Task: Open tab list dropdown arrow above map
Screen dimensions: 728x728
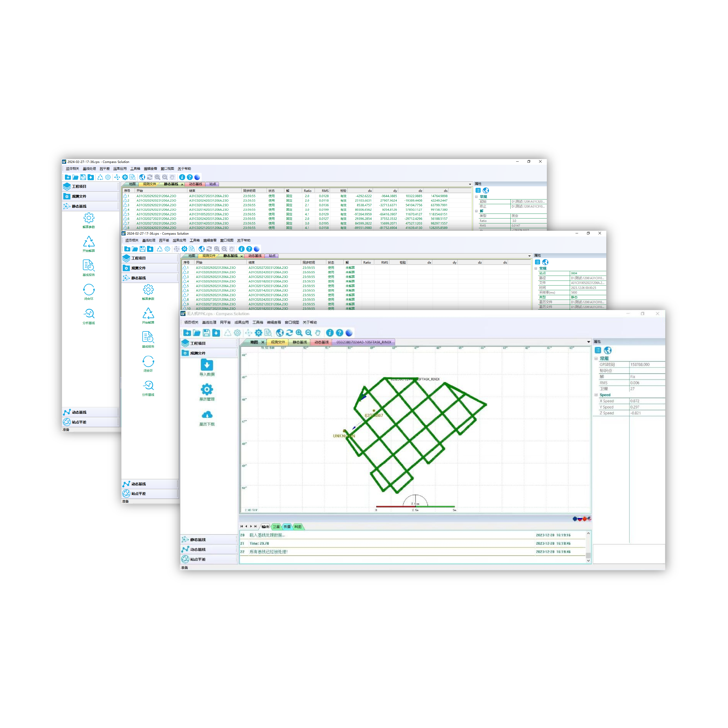Action: [588, 342]
